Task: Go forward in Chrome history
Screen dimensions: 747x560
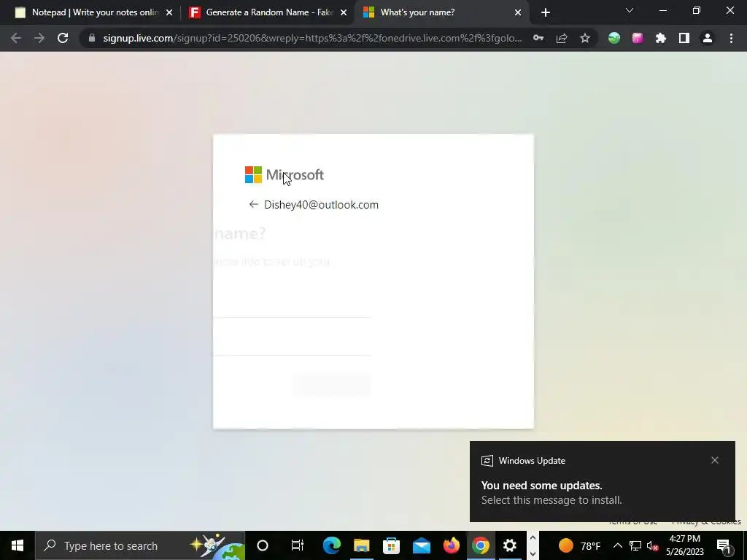Action: [39, 38]
